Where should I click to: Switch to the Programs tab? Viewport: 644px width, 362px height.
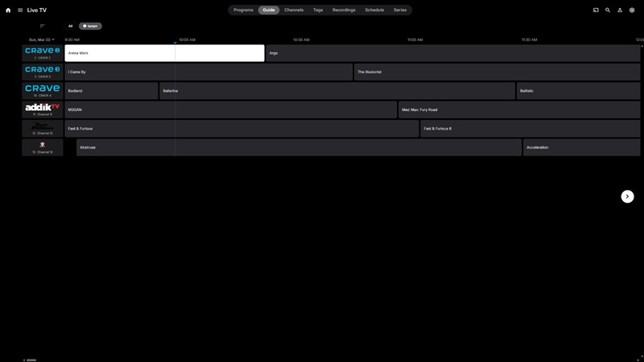243,10
